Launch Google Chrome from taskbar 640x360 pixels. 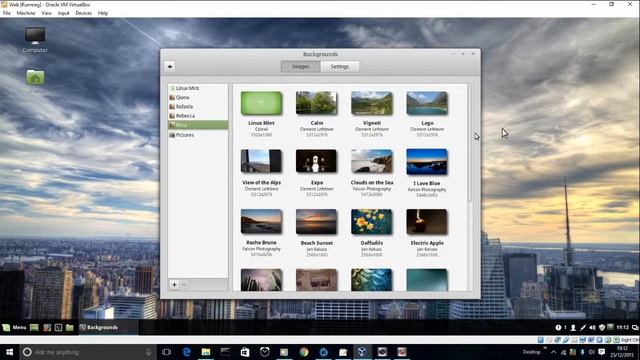(304, 352)
